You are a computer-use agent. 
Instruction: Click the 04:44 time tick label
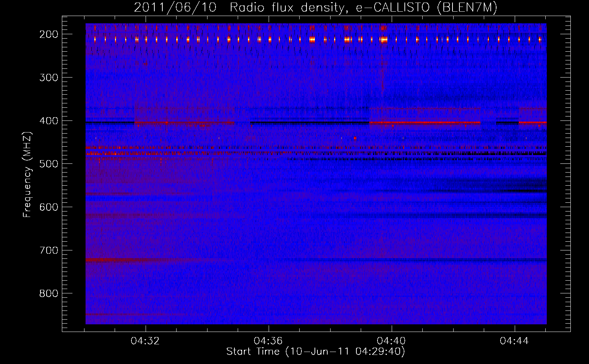pos(514,341)
